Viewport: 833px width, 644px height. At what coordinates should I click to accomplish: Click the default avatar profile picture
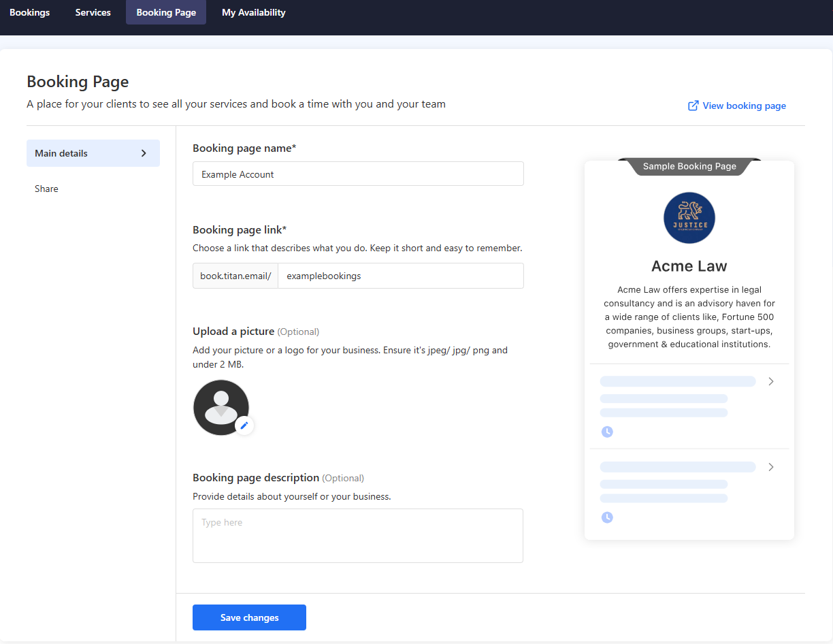coord(221,407)
